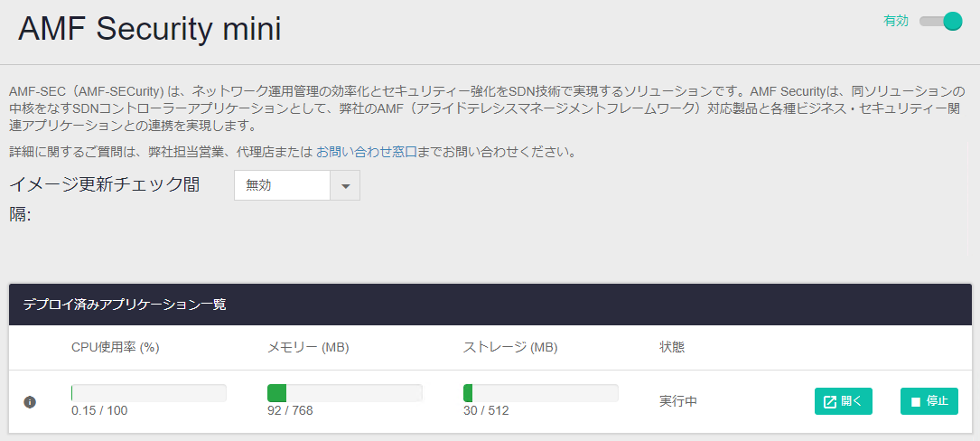The width and height of the screenshot is (980, 441).
Task: Click the square stop icon on the 停止 button
Action: [x=916, y=401]
